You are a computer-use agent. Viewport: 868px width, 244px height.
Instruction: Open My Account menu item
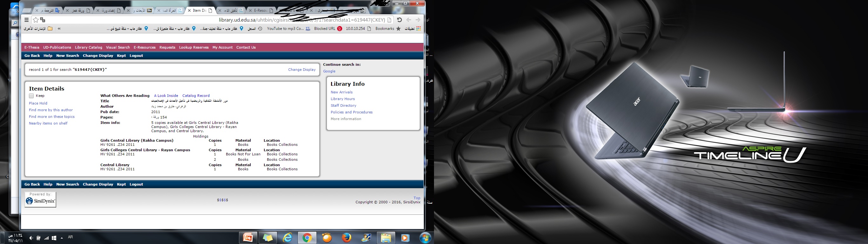click(x=222, y=48)
